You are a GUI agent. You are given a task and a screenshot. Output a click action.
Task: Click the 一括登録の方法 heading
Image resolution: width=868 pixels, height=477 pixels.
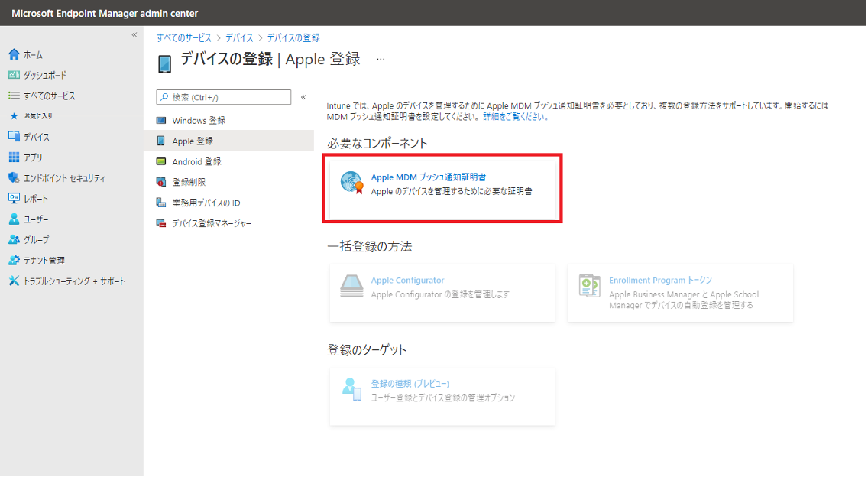coord(370,246)
